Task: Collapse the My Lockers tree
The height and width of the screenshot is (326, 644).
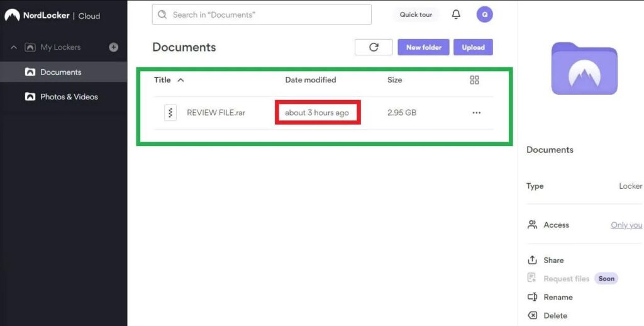Action: pos(14,47)
